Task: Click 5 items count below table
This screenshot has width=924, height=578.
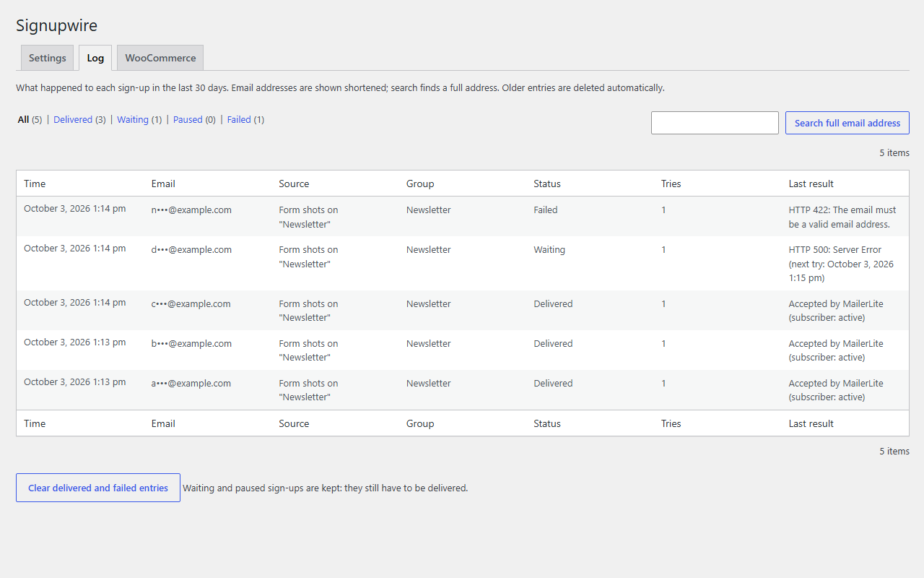Action: (x=894, y=452)
